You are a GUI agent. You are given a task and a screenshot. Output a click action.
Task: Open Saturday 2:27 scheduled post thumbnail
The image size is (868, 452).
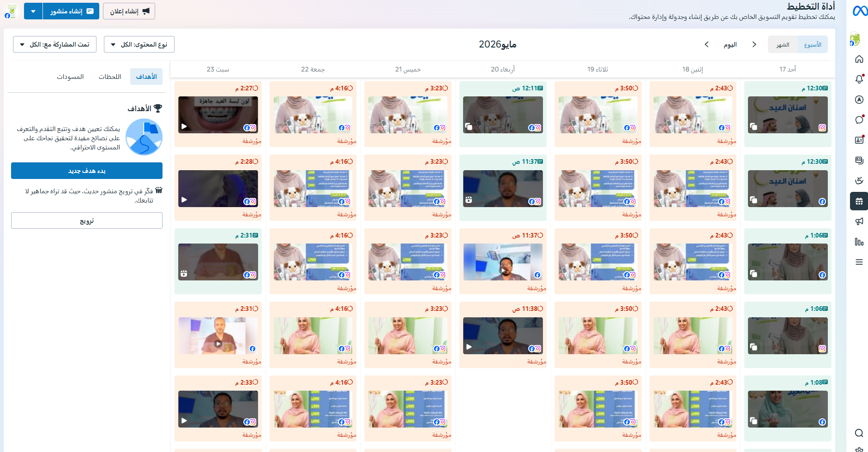pos(218,115)
